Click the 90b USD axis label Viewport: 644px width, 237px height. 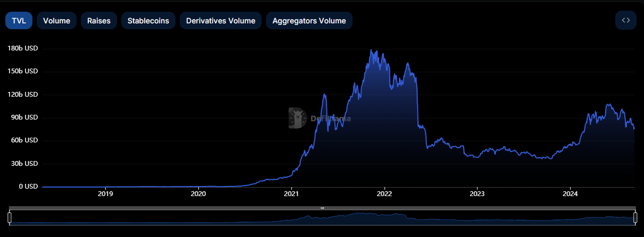tap(24, 117)
